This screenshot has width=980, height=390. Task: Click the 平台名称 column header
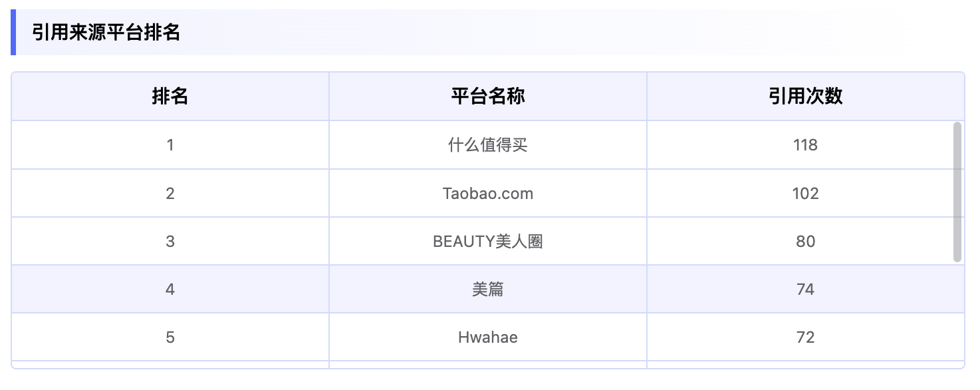488,97
